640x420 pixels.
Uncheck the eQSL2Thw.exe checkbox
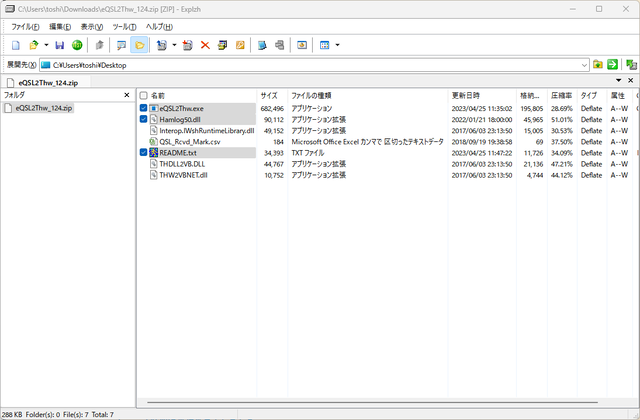click(x=143, y=108)
